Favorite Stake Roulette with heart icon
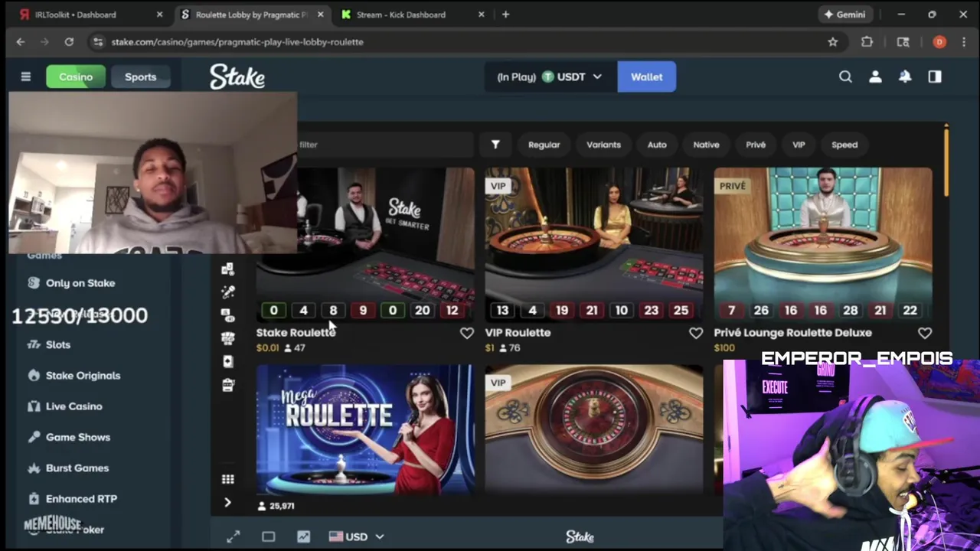This screenshot has height=551, width=980. click(x=466, y=333)
